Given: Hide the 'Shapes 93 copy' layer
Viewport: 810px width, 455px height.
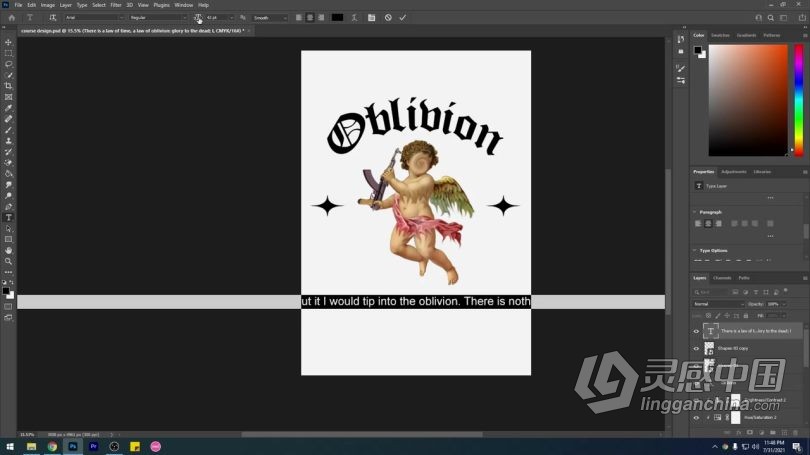Looking at the screenshot, I should click(x=696, y=349).
